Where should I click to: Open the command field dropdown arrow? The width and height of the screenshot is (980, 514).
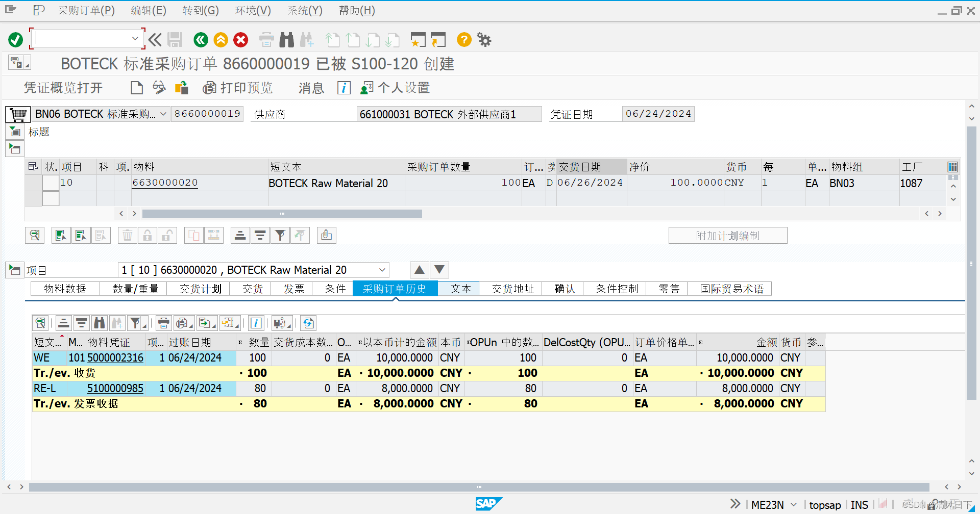135,38
